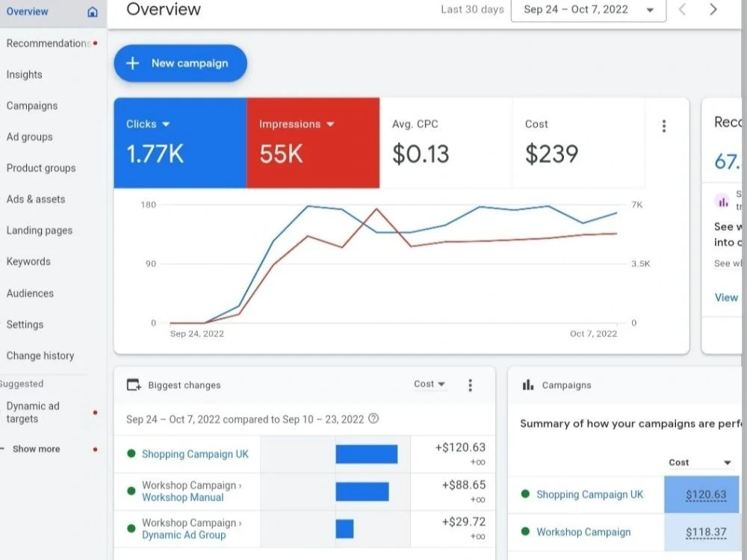
Task: Open Shopping Campaign UK in Campaigns card
Action: [590, 495]
